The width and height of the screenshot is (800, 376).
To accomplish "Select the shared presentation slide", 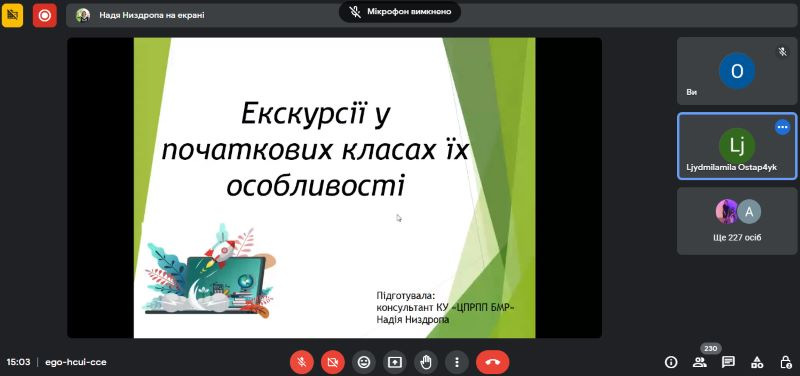I will (x=334, y=187).
